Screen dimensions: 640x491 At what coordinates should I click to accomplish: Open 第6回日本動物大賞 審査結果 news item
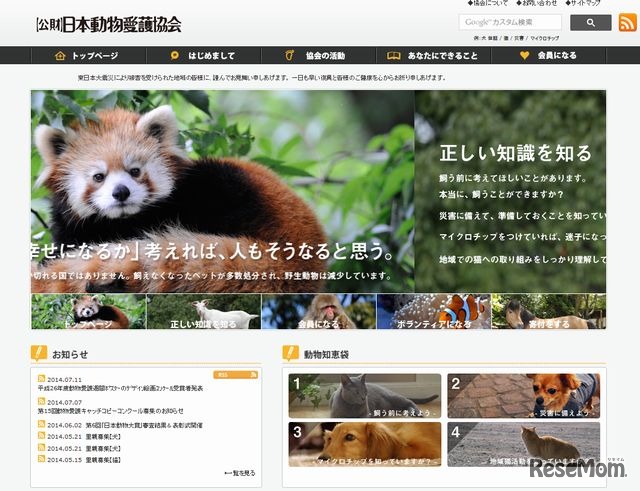144,425
